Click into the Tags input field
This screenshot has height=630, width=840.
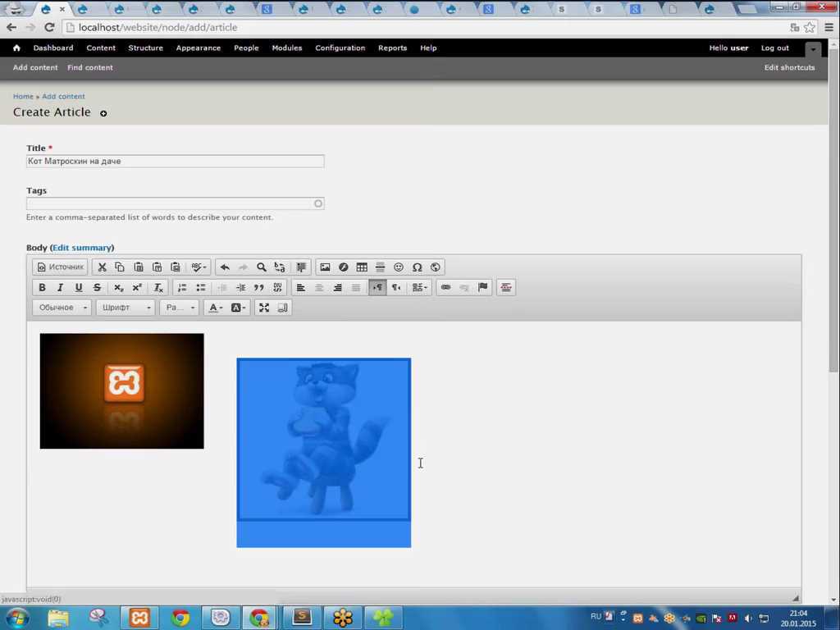click(x=176, y=203)
